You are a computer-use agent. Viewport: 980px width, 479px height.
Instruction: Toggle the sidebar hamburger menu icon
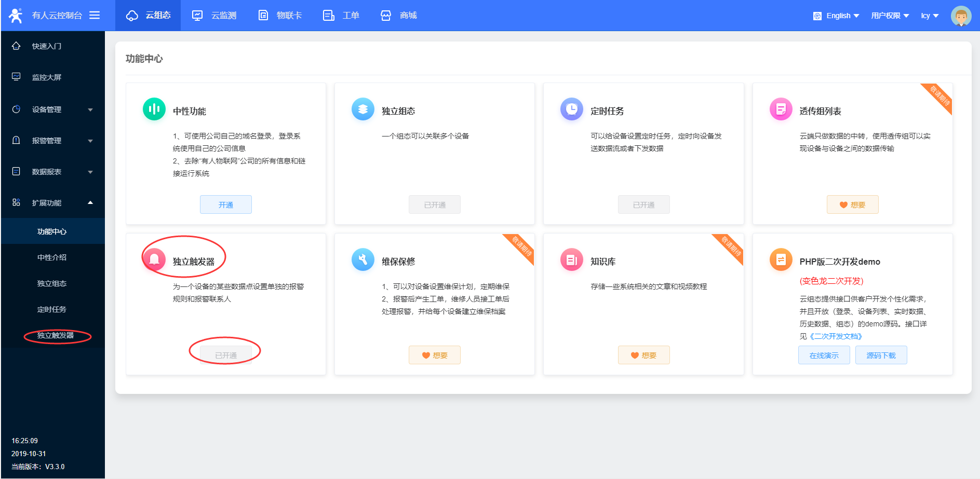(x=95, y=15)
